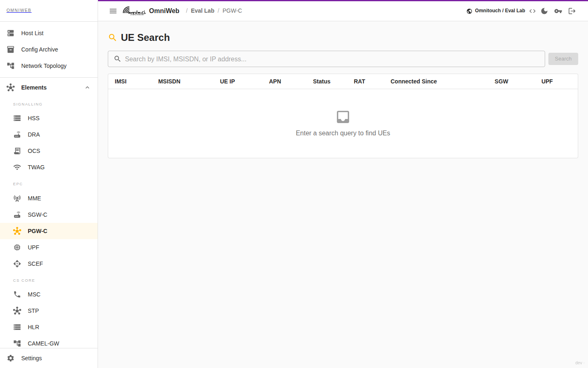
Task: Select HSS element
Action: point(49,118)
